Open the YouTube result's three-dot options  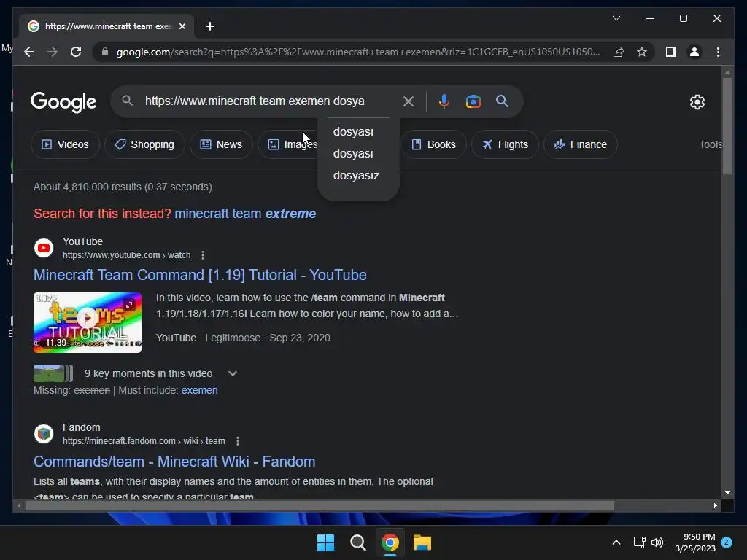[x=203, y=255]
